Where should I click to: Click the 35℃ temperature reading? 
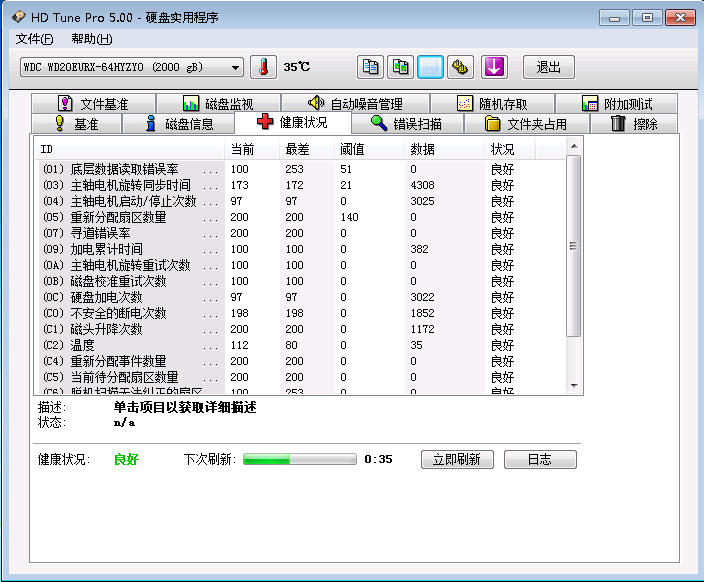296,67
